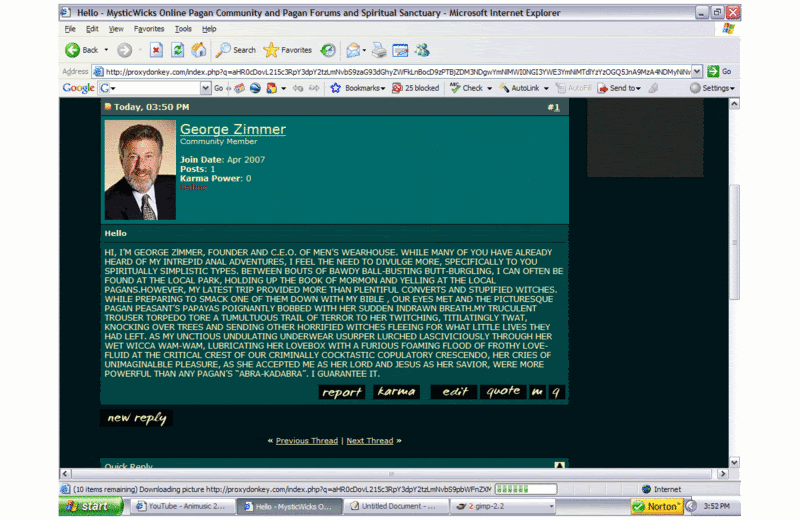Open the Tools menu
The width and height of the screenshot is (800, 520).
pos(183,29)
